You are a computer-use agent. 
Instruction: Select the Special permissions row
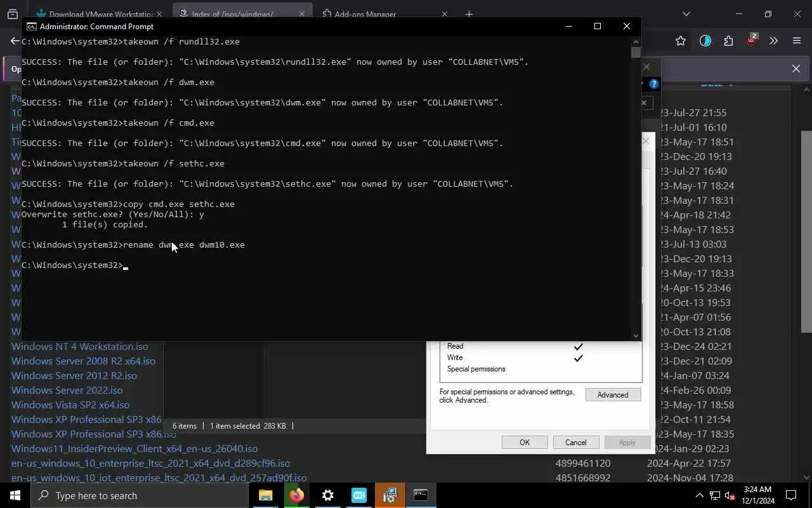coord(540,369)
